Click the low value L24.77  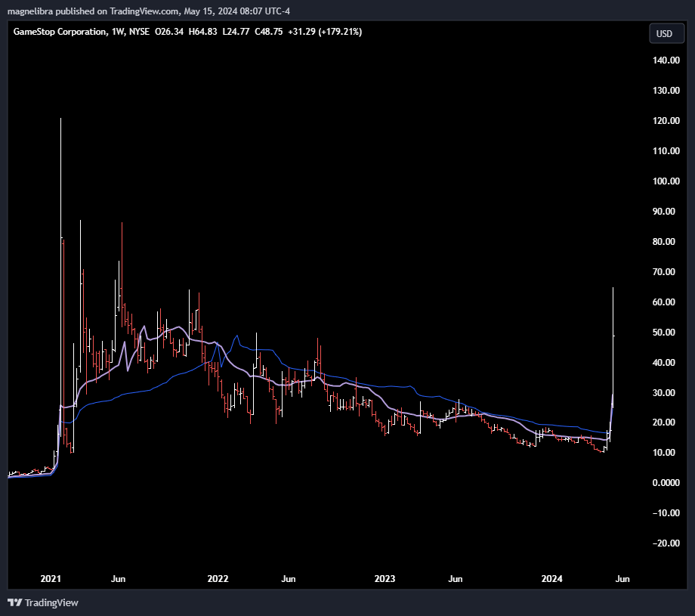tap(236, 32)
